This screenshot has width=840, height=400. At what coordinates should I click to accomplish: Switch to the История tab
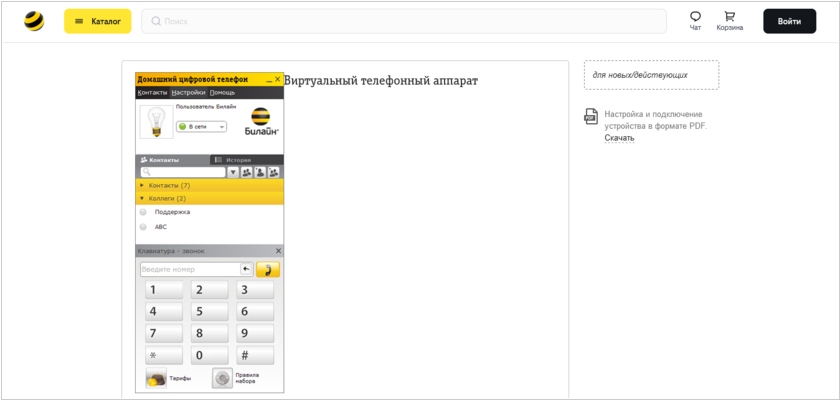pos(237,160)
